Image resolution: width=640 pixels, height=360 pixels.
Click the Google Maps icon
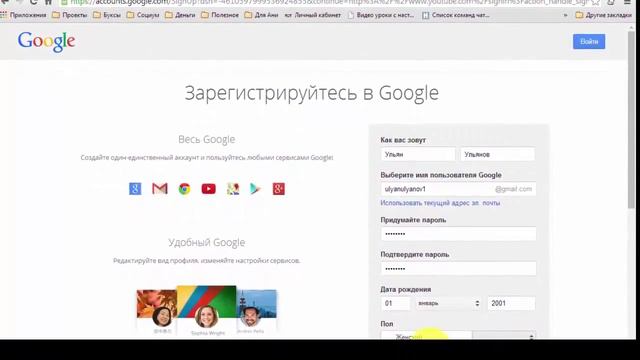pyautogui.click(x=233, y=189)
